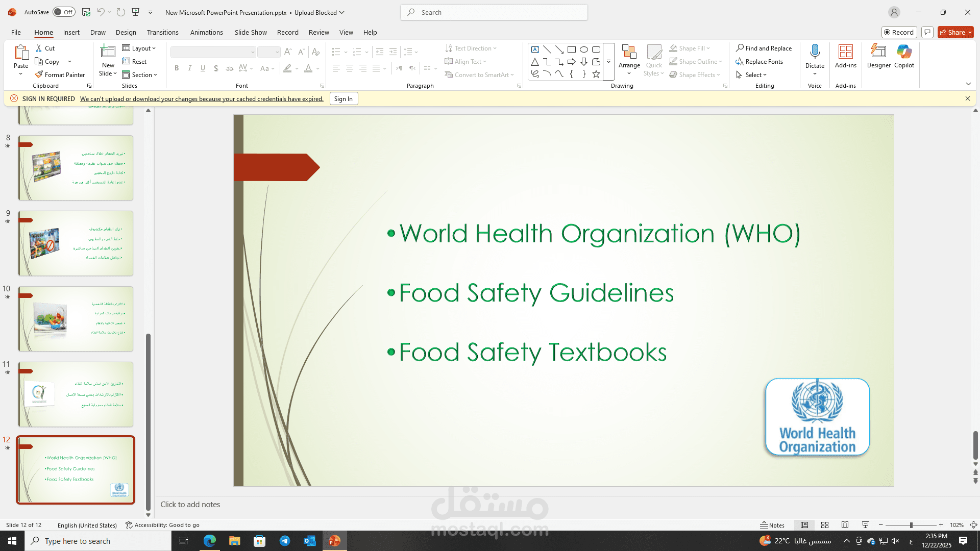980x551 pixels.
Task: Switch to the Slide Show tab
Action: pos(251,32)
